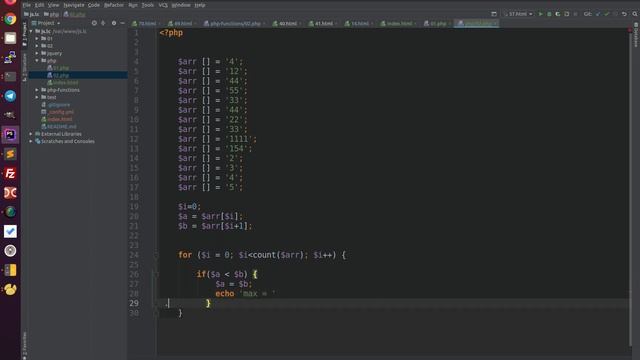
Task: Open Telegram from the dock
Action: (10, 96)
